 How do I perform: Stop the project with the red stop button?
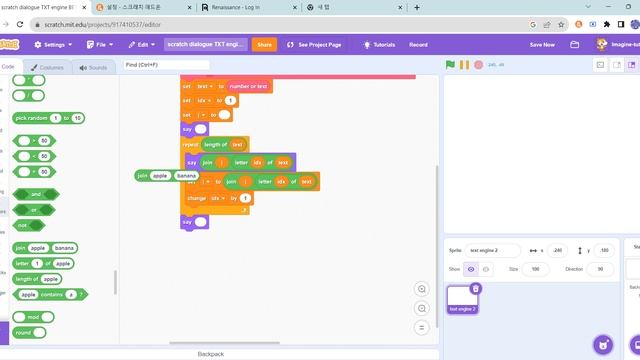pos(478,64)
